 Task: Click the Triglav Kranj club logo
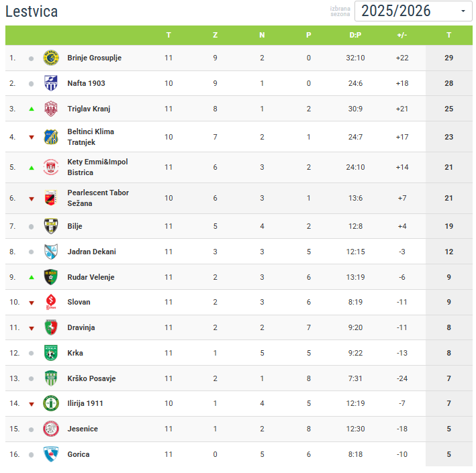point(51,109)
